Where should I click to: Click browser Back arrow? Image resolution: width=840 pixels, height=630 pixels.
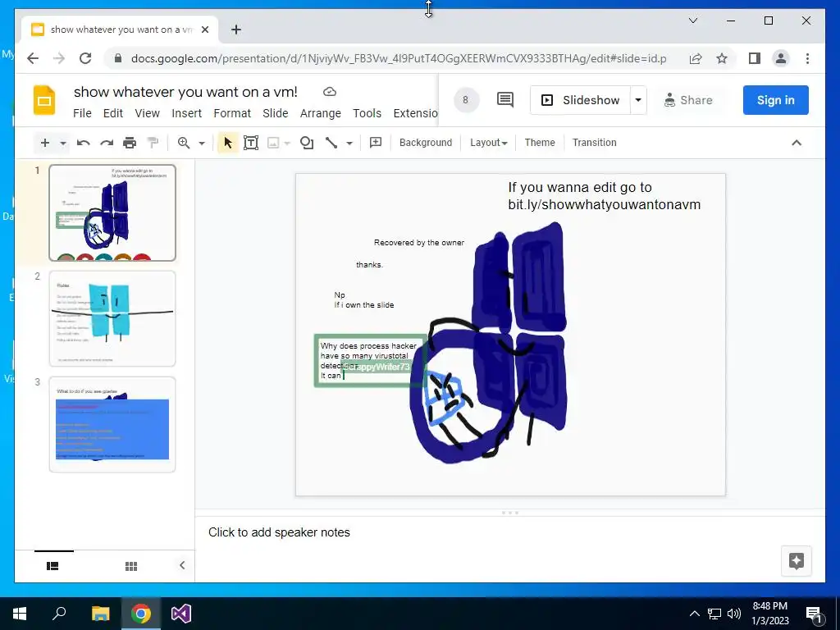(x=33, y=58)
